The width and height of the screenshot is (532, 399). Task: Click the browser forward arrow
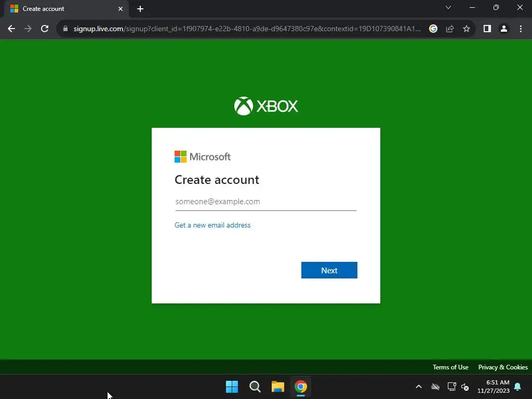pyautogui.click(x=28, y=29)
